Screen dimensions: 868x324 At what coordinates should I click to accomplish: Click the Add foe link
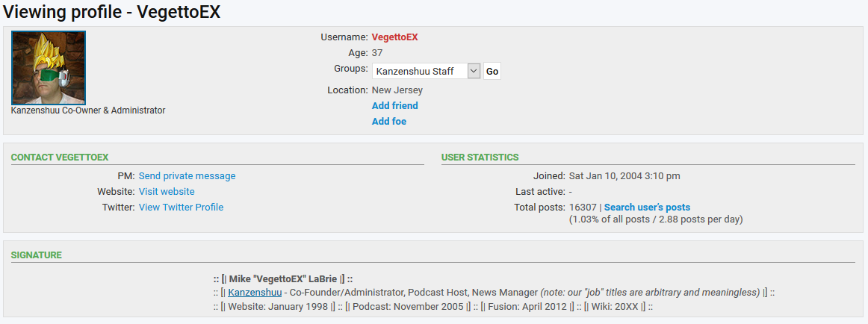389,122
